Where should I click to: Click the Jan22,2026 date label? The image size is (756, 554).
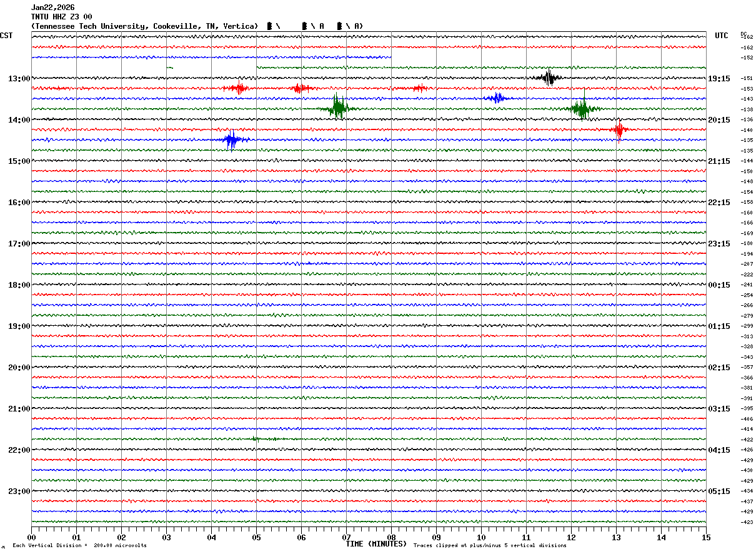pyautogui.click(x=52, y=8)
